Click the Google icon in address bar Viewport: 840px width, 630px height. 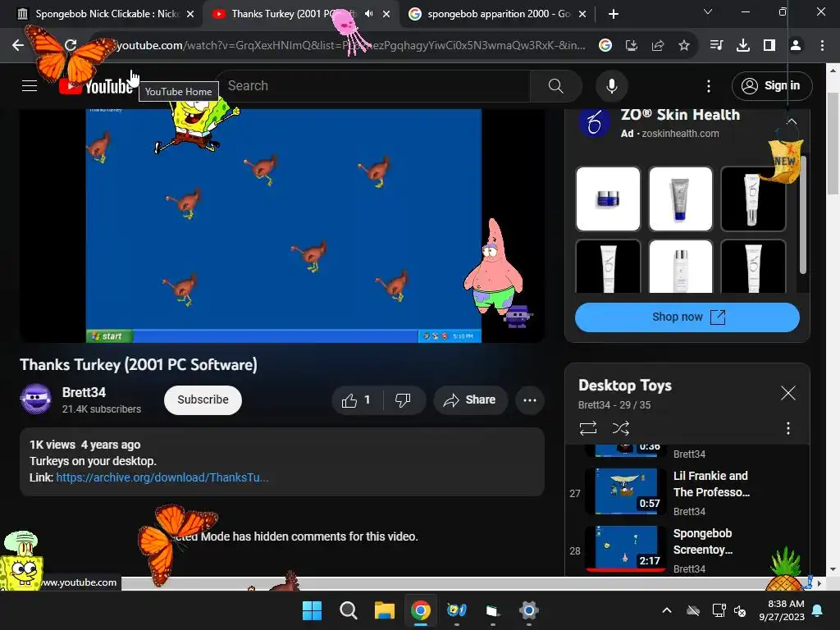[605, 46]
